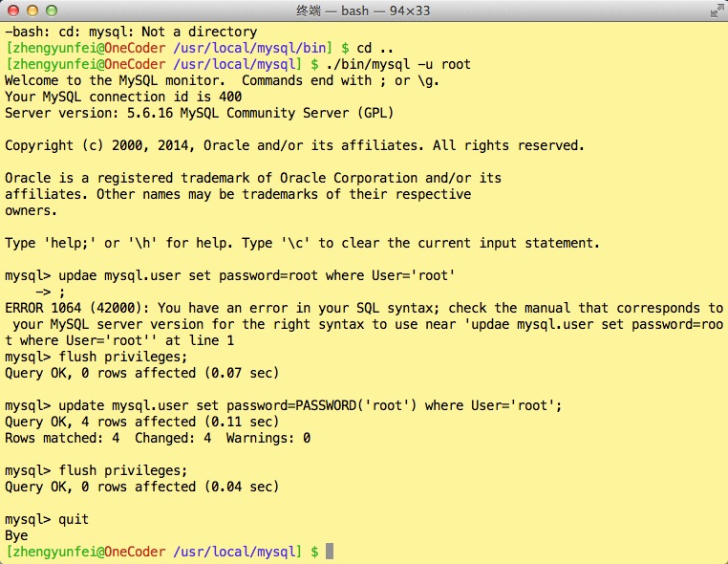The height and width of the screenshot is (564, 728).
Task: Click the 'ERROR 1064 (42000)' line
Action: coord(364,308)
